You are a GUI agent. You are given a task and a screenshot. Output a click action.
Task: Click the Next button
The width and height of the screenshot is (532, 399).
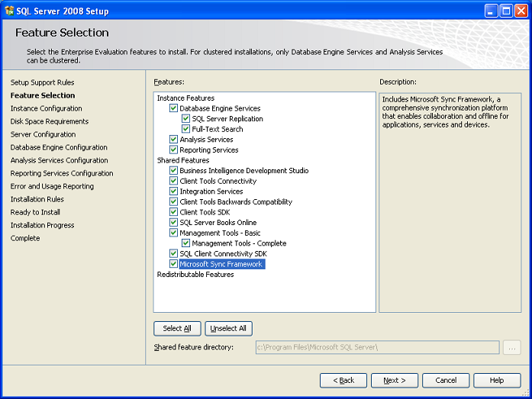[x=395, y=381]
